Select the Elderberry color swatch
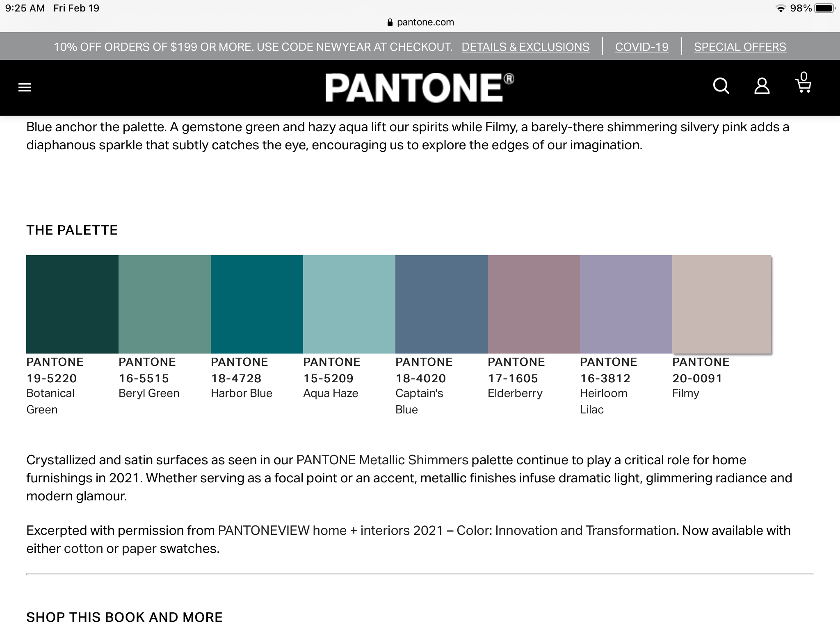The height and width of the screenshot is (630, 840). coord(534,304)
